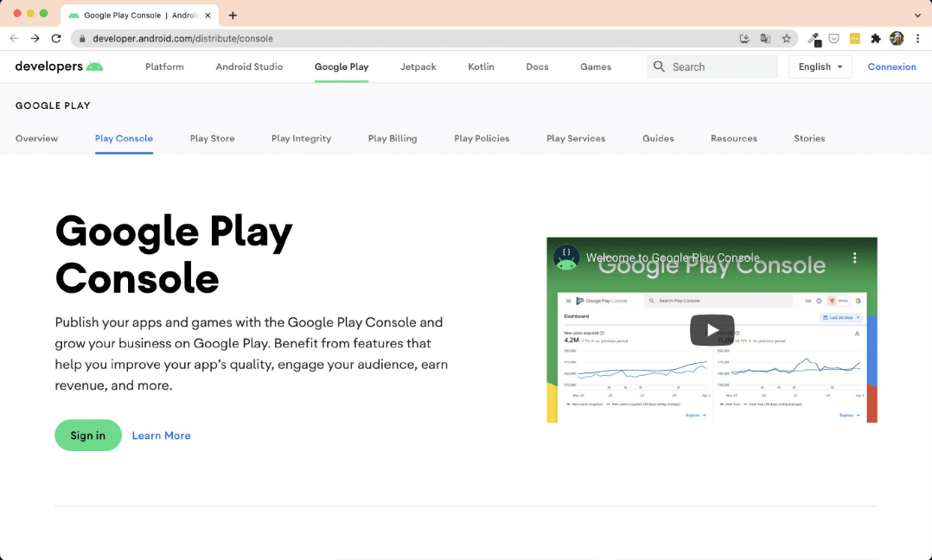Switch to the Play Policies tab
Image resolution: width=932 pixels, height=560 pixels.
tap(482, 138)
